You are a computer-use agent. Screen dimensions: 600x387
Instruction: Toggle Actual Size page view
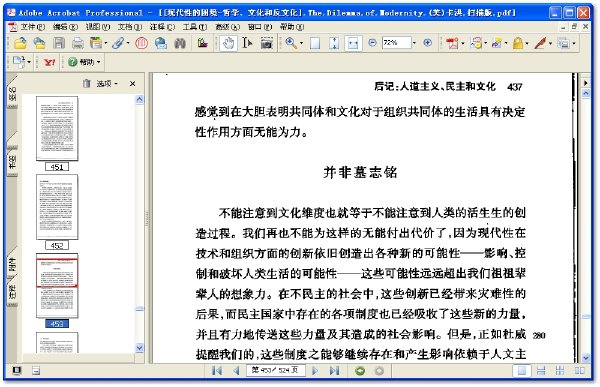pos(315,43)
